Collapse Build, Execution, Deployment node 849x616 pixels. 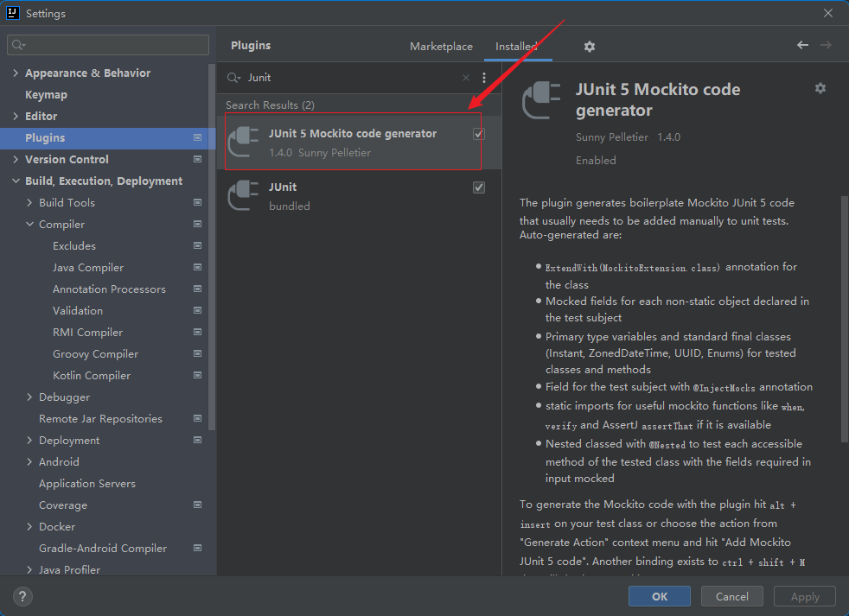click(16, 181)
